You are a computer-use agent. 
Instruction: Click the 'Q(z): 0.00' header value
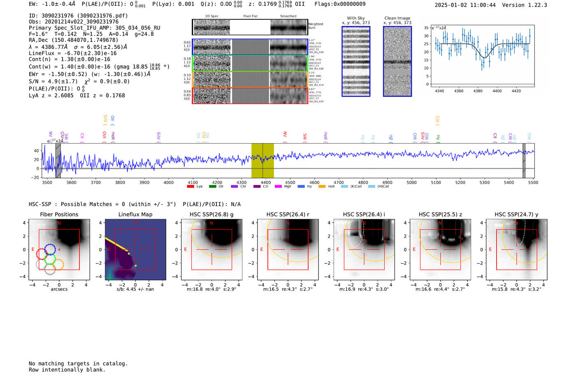coord(221,4)
